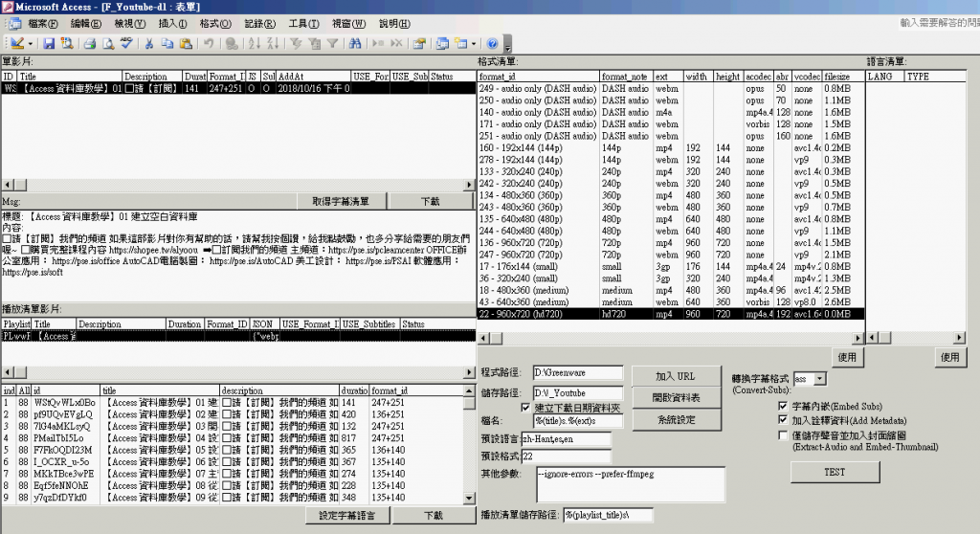Click the Delete Record toolbar icon

coord(396,44)
